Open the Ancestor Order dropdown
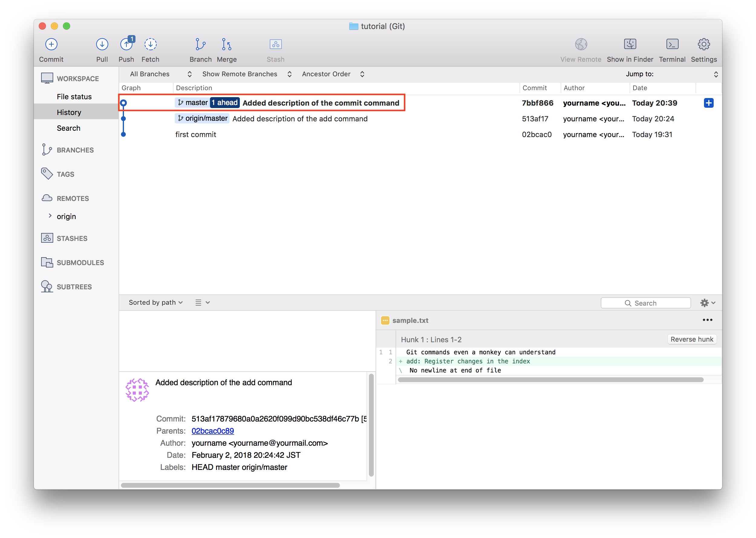Image resolution: width=756 pixels, height=538 pixels. click(333, 74)
